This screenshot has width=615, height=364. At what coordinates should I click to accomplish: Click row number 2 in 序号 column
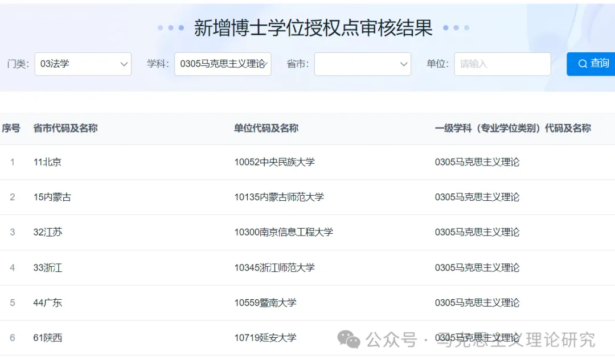(13, 197)
